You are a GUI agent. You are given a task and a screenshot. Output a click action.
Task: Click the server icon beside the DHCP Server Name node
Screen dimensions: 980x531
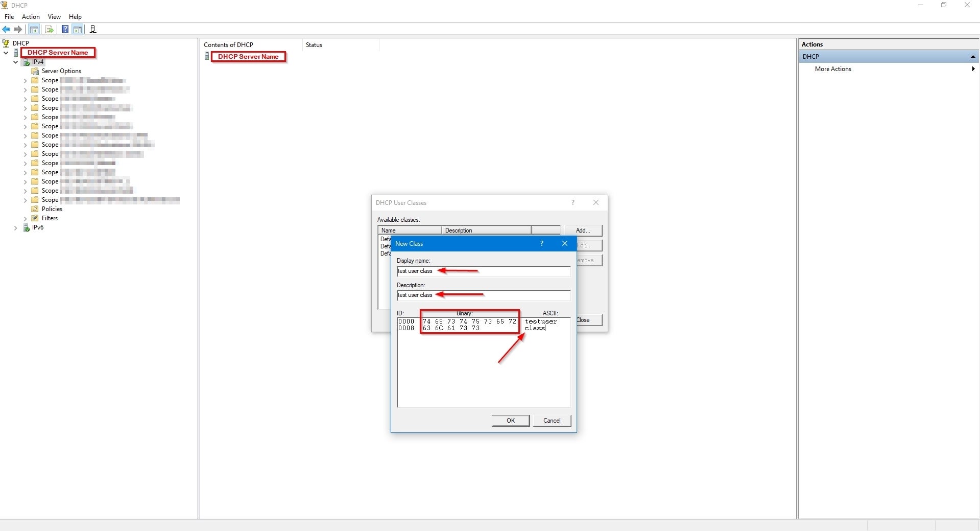tap(16, 53)
